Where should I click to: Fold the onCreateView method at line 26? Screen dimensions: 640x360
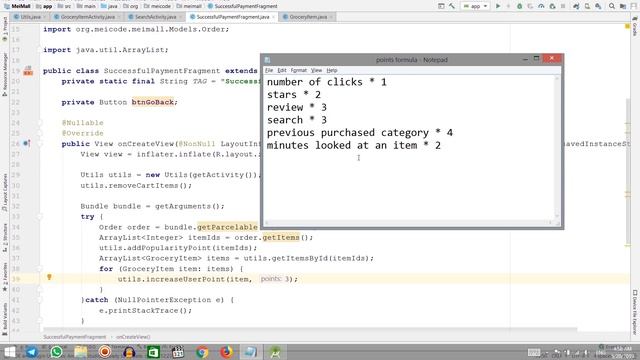pyautogui.click(x=40, y=144)
